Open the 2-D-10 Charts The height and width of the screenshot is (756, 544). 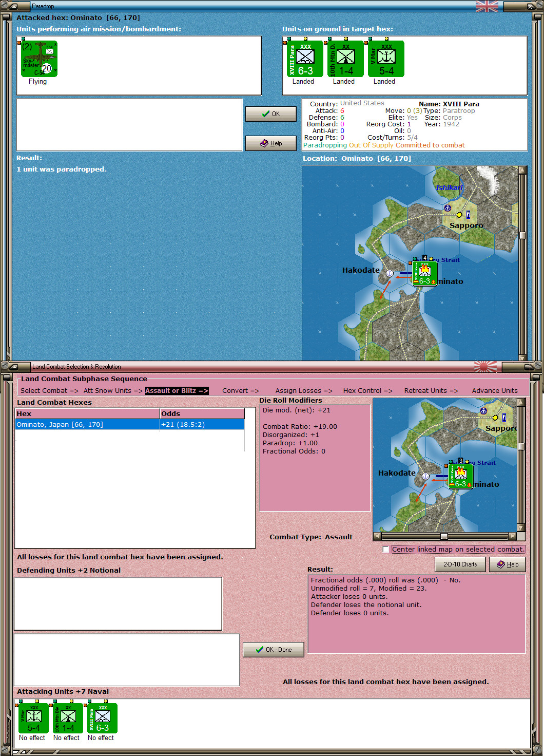point(460,564)
